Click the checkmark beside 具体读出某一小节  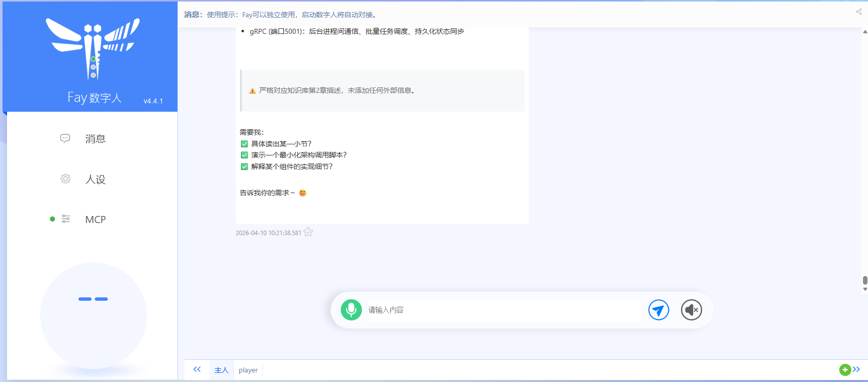coord(244,144)
